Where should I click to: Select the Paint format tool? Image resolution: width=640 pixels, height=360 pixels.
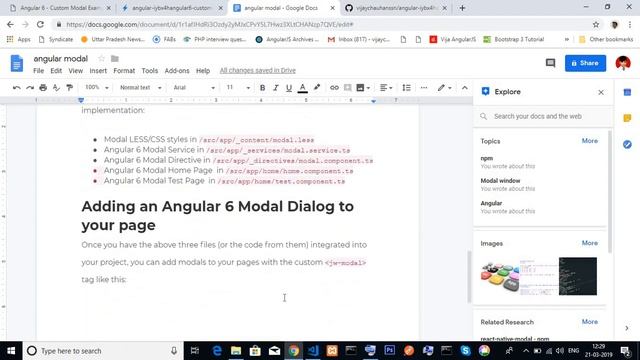point(70,88)
